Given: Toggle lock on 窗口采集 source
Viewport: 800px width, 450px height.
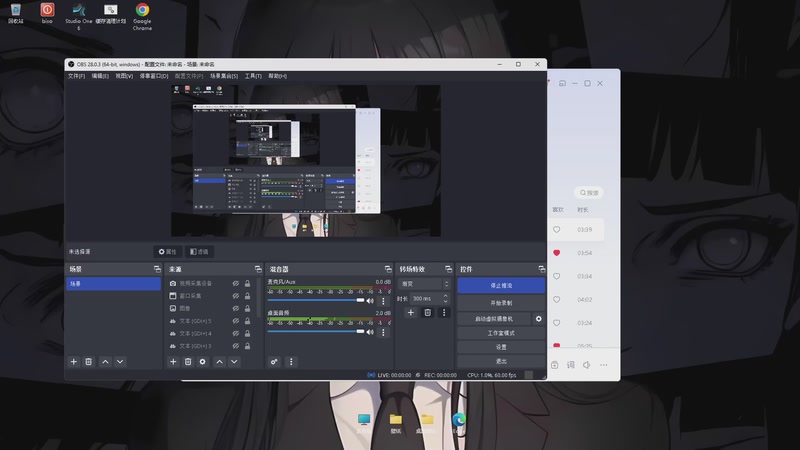Looking at the screenshot, I should click(x=247, y=295).
